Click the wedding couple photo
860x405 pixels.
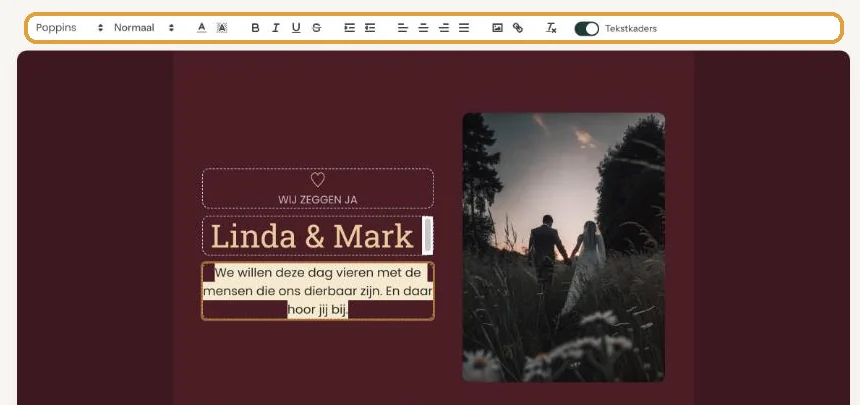563,247
